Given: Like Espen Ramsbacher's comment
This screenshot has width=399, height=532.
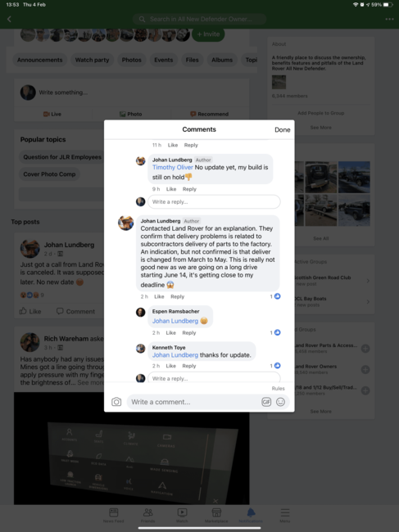Looking at the screenshot, I should 170,333.
